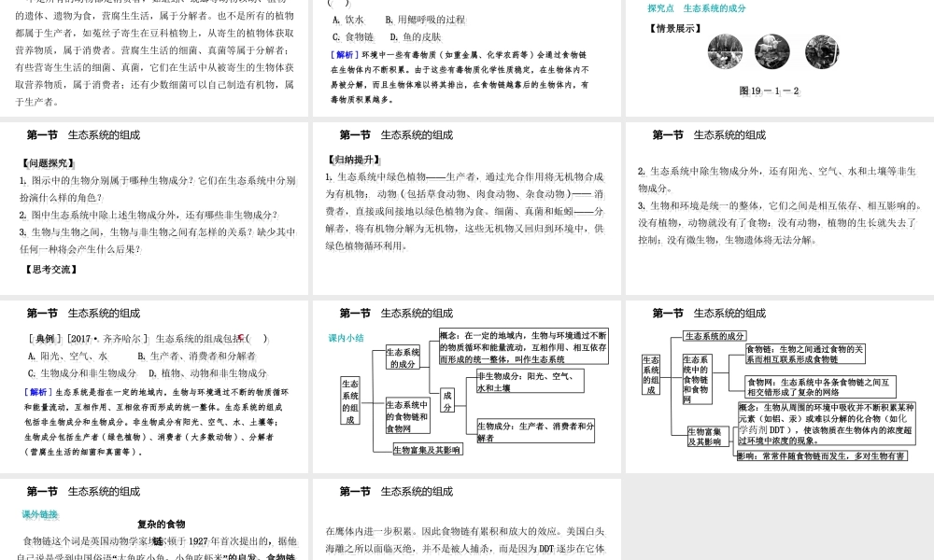Image resolution: width=934 pixels, height=560 pixels.
Task: Click option A. 饮水
Action: pos(347,20)
